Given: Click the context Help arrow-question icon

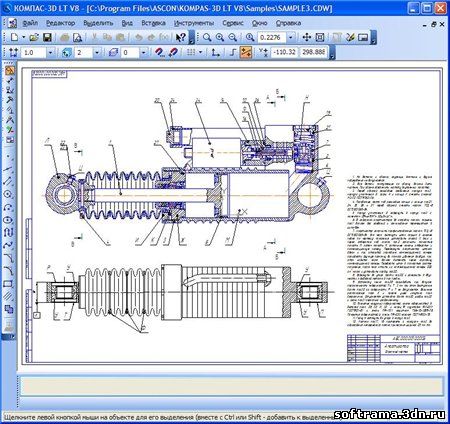Looking at the screenshot, I should pyautogui.click(x=181, y=37).
